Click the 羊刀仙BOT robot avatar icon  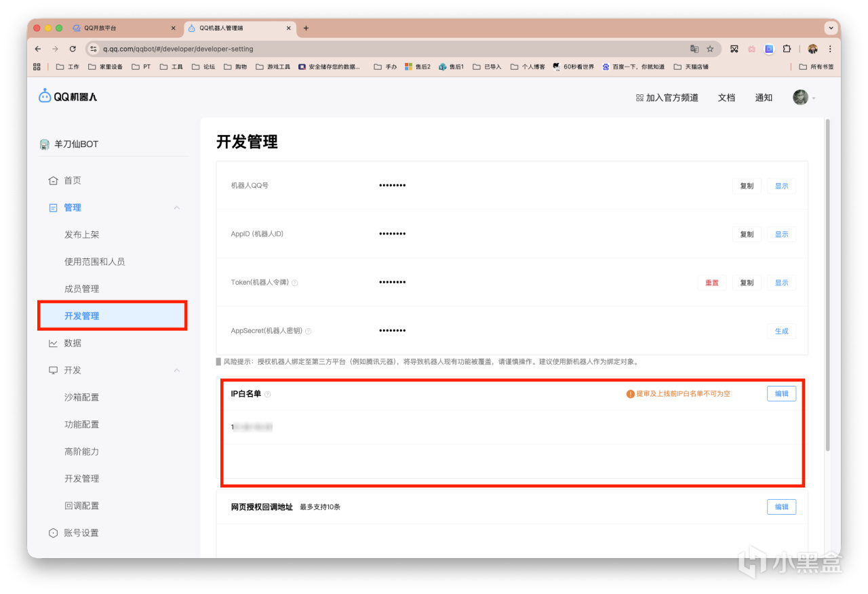coord(45,144)
